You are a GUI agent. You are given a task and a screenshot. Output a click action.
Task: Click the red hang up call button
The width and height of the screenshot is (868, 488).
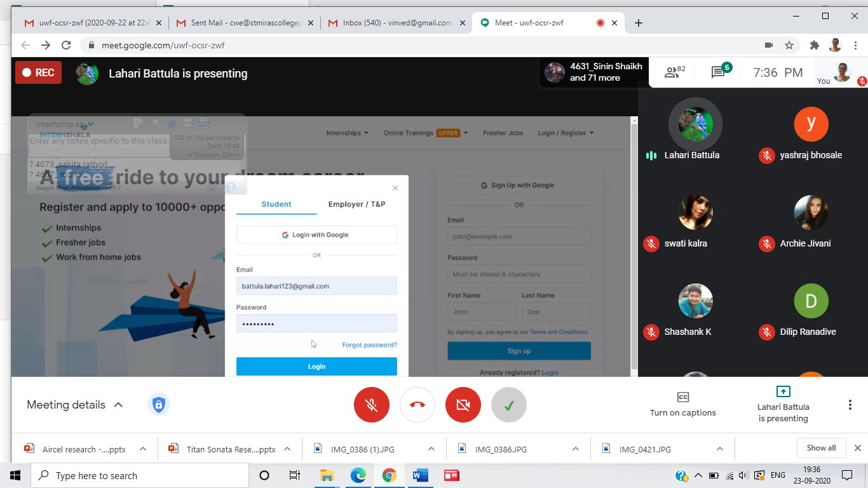click(417, 405)
